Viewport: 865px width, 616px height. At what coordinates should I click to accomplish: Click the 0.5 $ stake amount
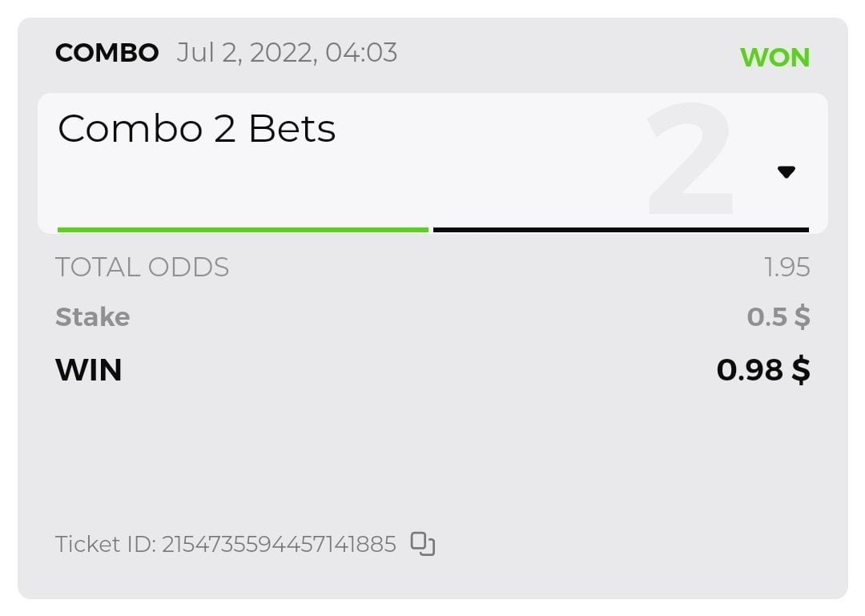[x=778, y=317]
